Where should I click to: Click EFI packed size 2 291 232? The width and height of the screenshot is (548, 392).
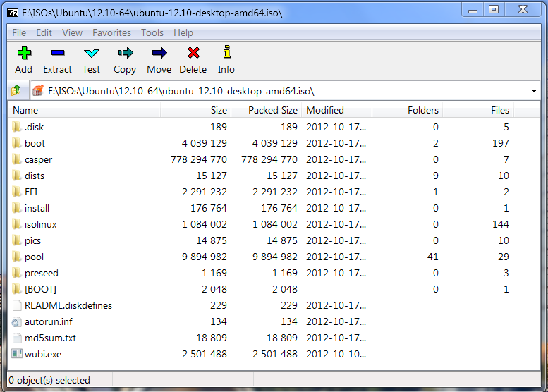pos(274,192)
